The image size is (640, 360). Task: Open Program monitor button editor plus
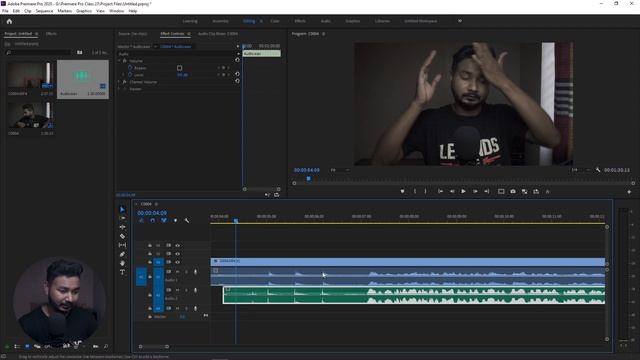click(629, 191)
